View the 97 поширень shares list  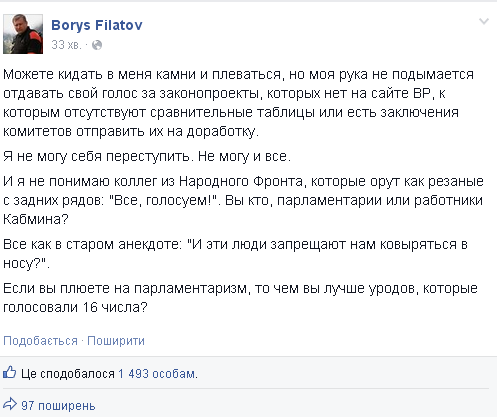[58, 406]
